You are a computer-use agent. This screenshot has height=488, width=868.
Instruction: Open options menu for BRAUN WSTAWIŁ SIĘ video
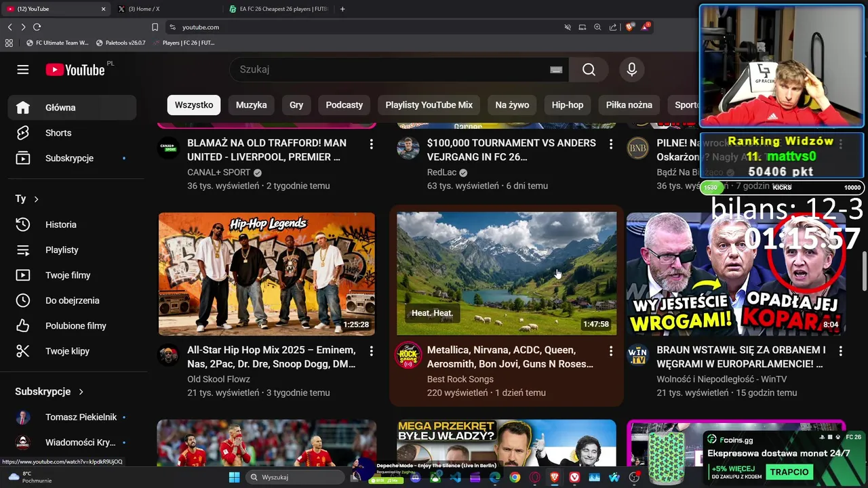[840, 351]
